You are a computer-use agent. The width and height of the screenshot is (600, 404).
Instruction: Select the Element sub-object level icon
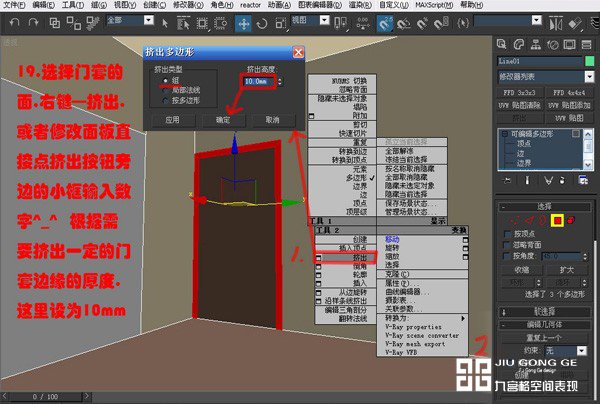click(x=571, y=220)
